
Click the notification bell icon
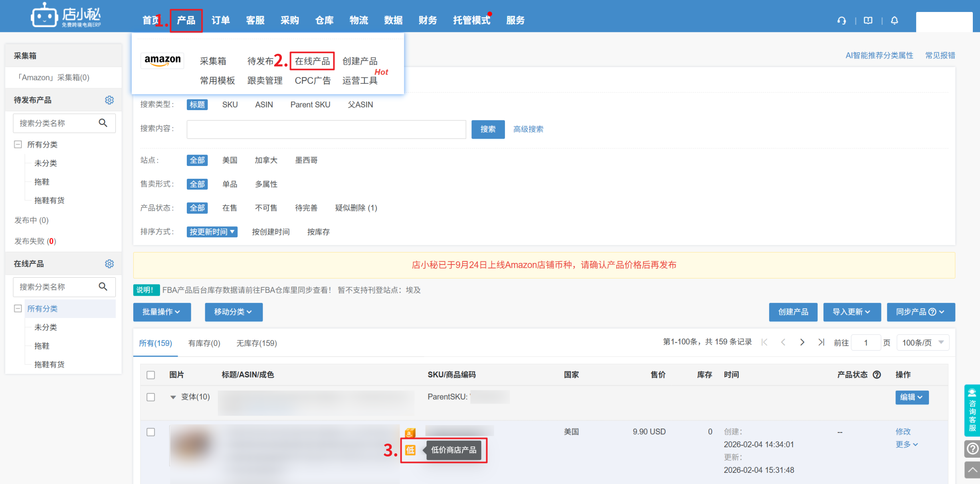[x=894, y=20]
